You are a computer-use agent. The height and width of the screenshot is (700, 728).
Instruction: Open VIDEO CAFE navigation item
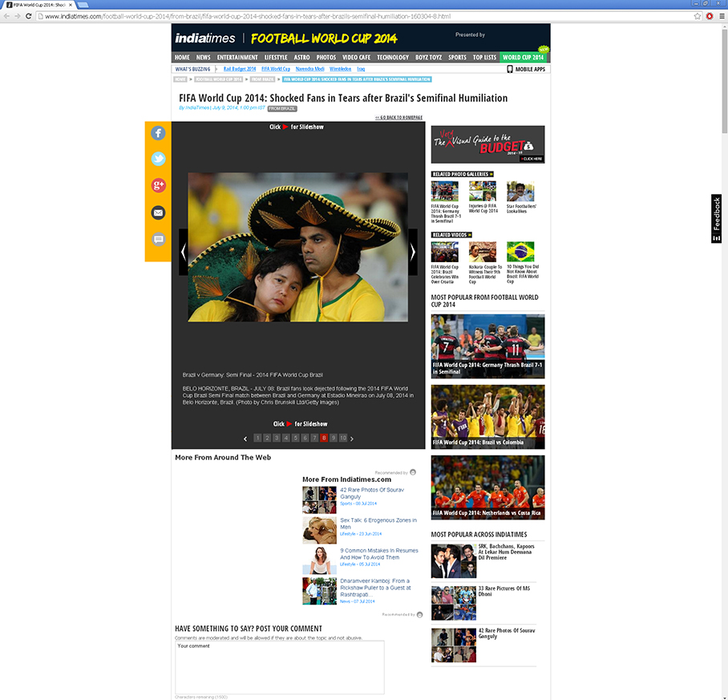tap(357, 58)
